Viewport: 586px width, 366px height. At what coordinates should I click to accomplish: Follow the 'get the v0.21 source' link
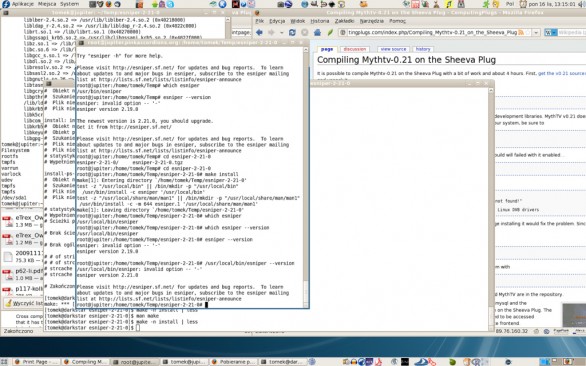pyautogui.click(x=562, y=73)
